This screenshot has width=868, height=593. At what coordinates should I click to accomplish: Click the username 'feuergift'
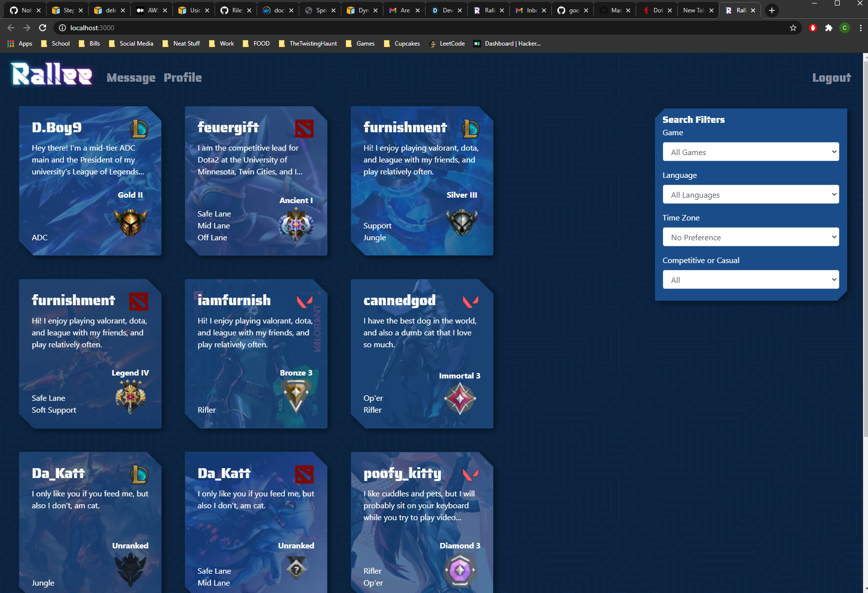point(228,128)
